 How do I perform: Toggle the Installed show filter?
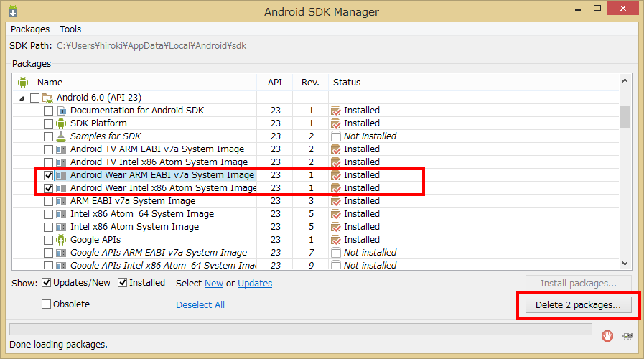point(122,283)
